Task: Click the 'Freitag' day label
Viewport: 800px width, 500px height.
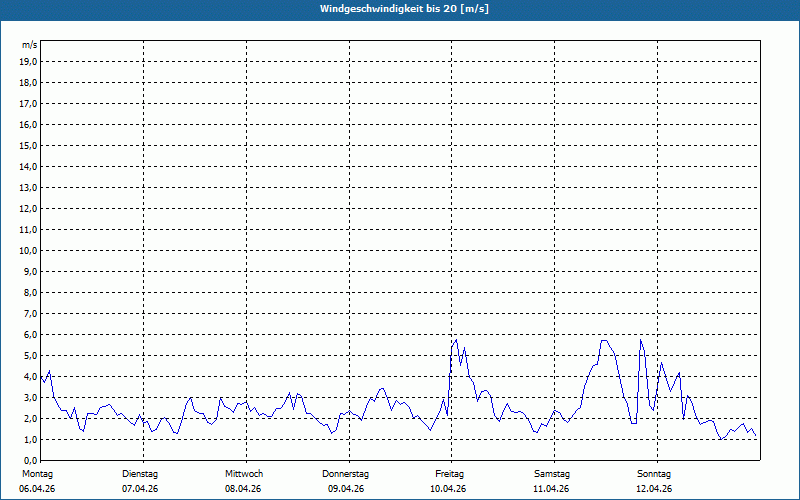Action: 449,474
